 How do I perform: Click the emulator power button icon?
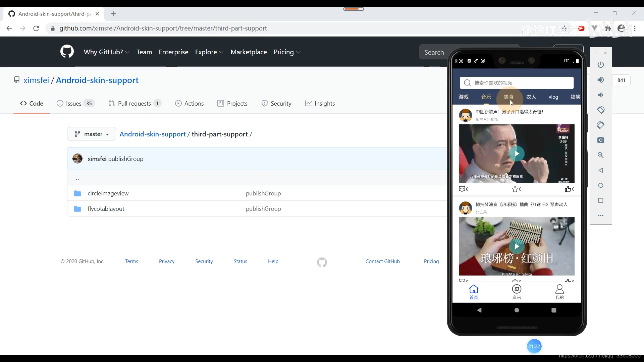[601, 65]
